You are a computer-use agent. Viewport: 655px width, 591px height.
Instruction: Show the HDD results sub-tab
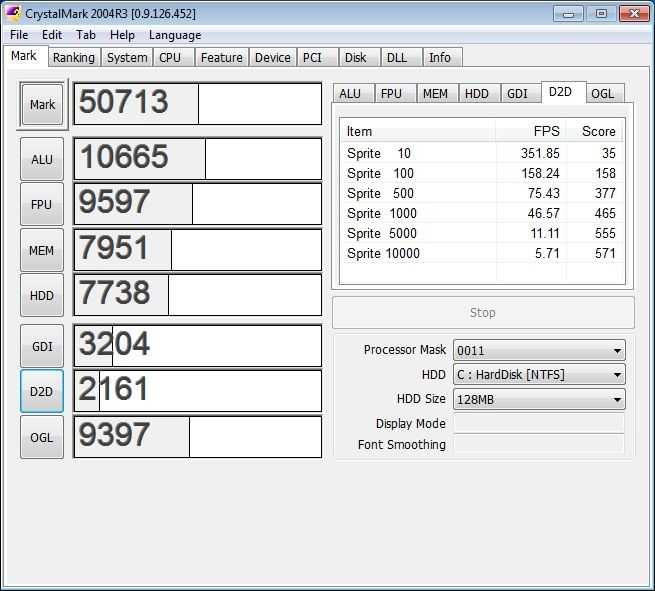click(x=480, y=93)
